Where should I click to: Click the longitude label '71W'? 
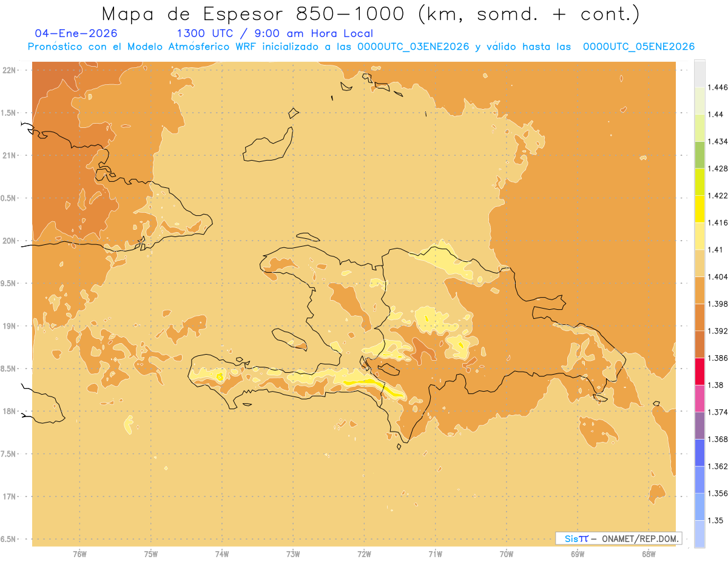pos(435,554)
